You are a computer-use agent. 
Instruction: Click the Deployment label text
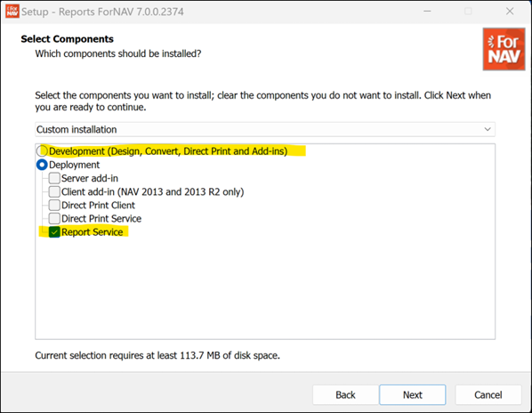[x=75, y=165]
